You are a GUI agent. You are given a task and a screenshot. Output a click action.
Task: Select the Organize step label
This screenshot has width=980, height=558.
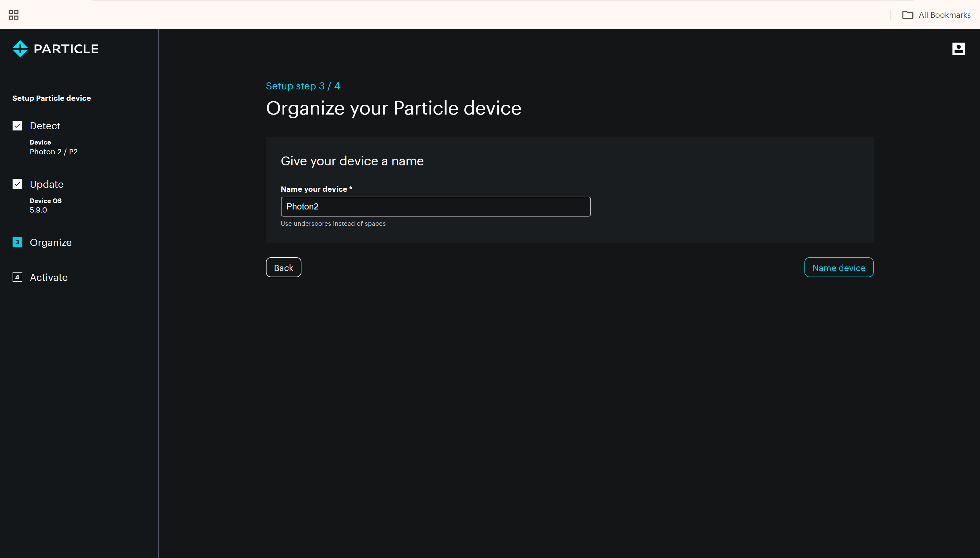point(51,242)
